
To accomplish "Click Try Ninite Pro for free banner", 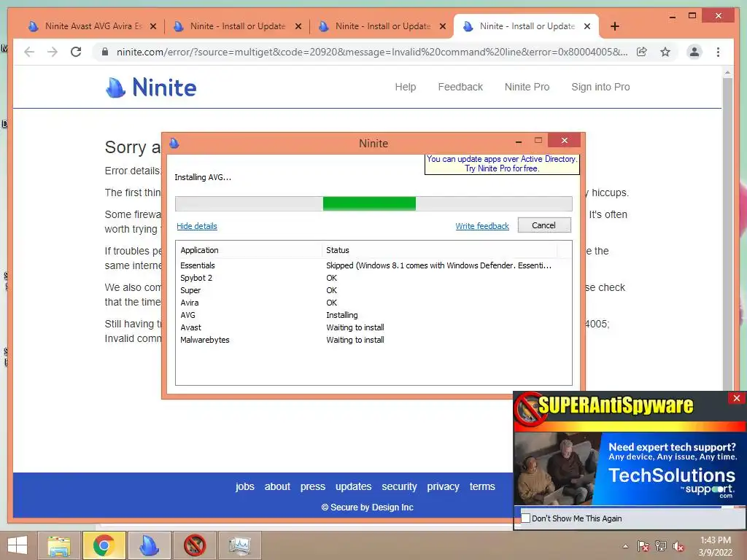I will coord(502,164).
